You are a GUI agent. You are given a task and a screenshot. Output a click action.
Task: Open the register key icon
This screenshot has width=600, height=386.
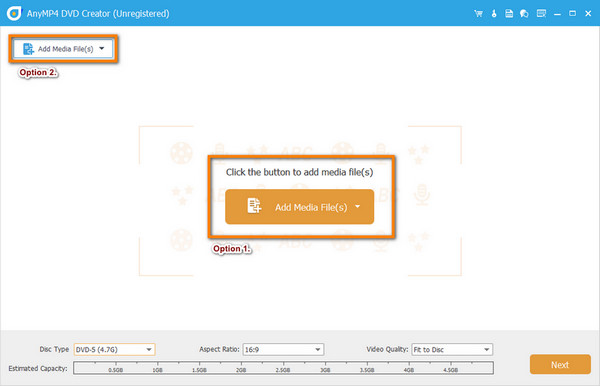[x=494, y=14]
